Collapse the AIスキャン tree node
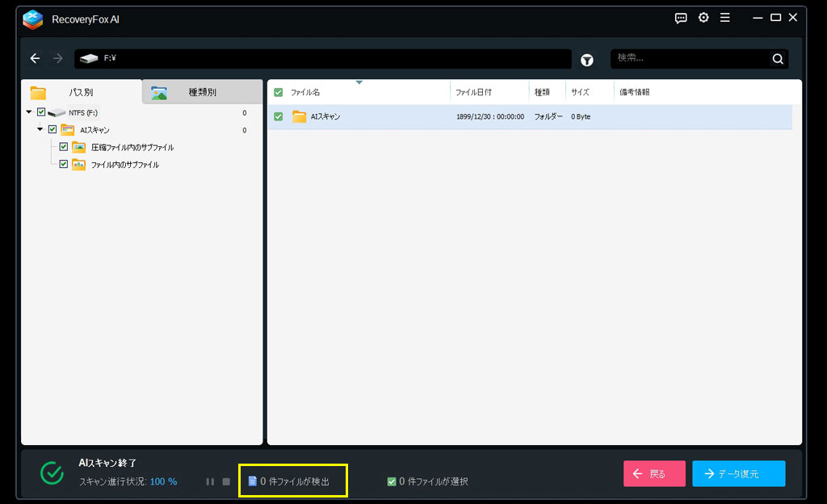Image resolution: width=827 pixels, height=504 pixels. (x=41, y=129)
